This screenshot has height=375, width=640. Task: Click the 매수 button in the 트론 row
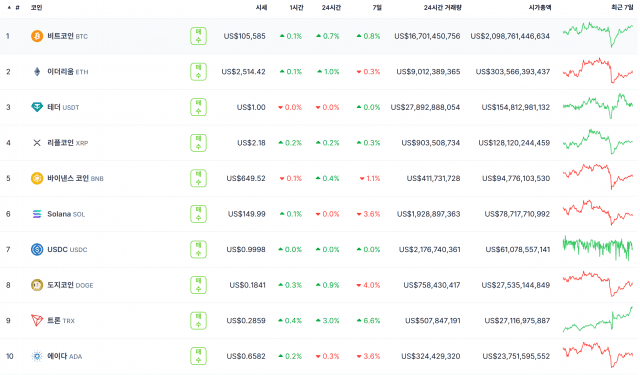(198, 320)
